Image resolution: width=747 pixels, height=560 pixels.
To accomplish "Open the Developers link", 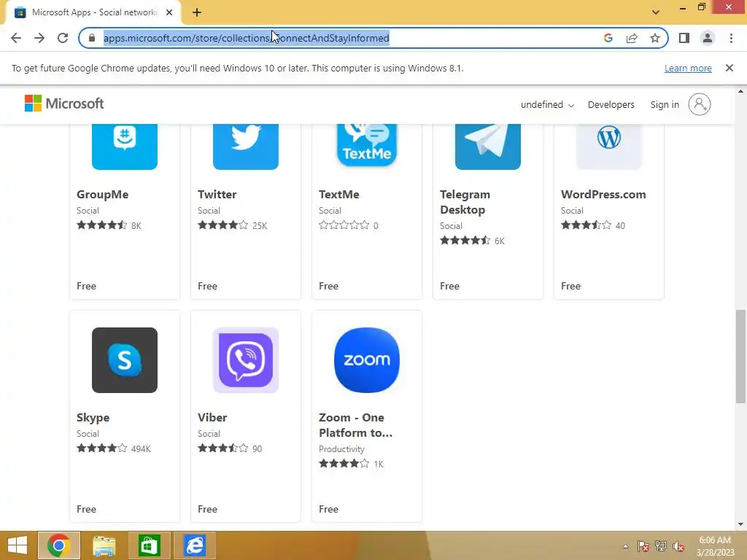I will pos(611,105).
